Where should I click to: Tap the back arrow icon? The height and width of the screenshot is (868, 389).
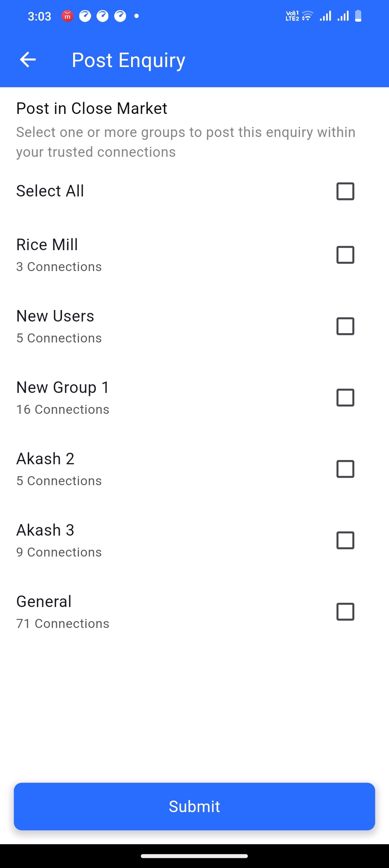[28, 59]
